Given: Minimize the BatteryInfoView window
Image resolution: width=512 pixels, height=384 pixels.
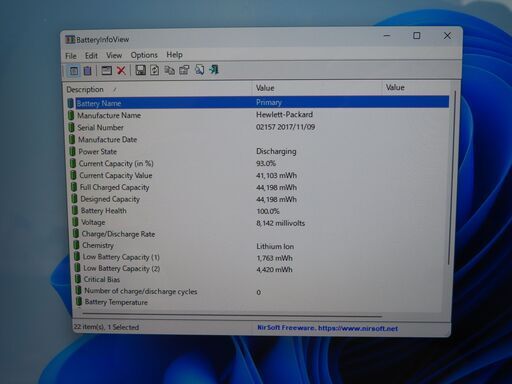Looking at the screenshot, I should (x=387, y=35).
